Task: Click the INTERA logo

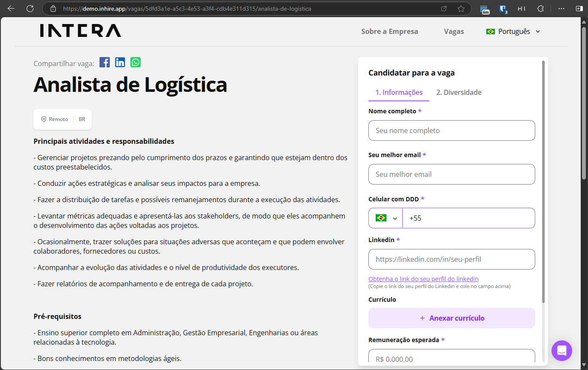Action: tap(81, 30)
